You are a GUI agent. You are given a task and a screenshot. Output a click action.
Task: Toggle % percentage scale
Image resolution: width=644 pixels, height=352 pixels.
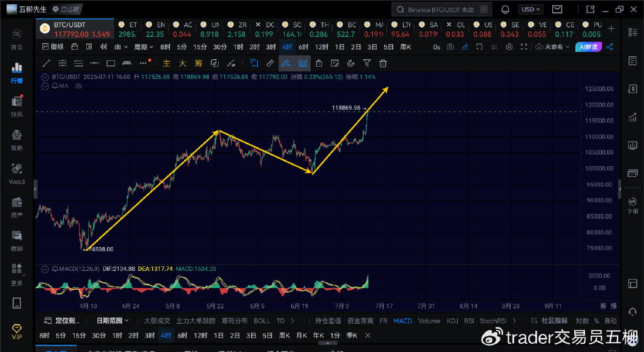tap(596, 321)
